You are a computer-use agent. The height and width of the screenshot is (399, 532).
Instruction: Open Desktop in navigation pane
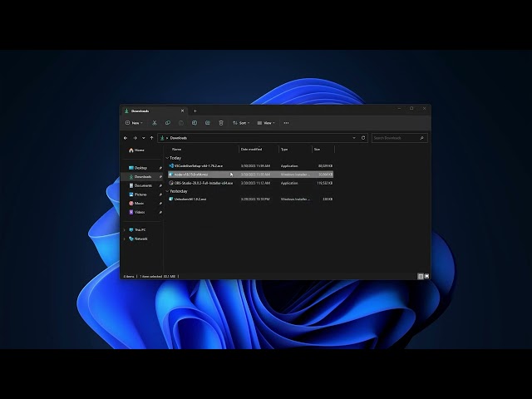coord(138,168)
